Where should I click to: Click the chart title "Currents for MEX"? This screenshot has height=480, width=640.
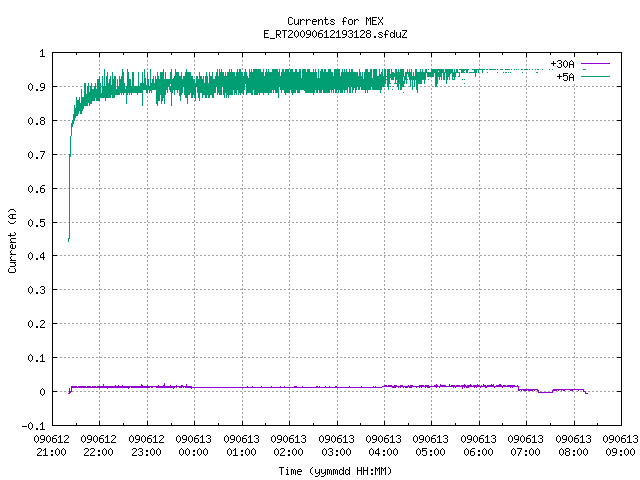(x=335, y=21)
